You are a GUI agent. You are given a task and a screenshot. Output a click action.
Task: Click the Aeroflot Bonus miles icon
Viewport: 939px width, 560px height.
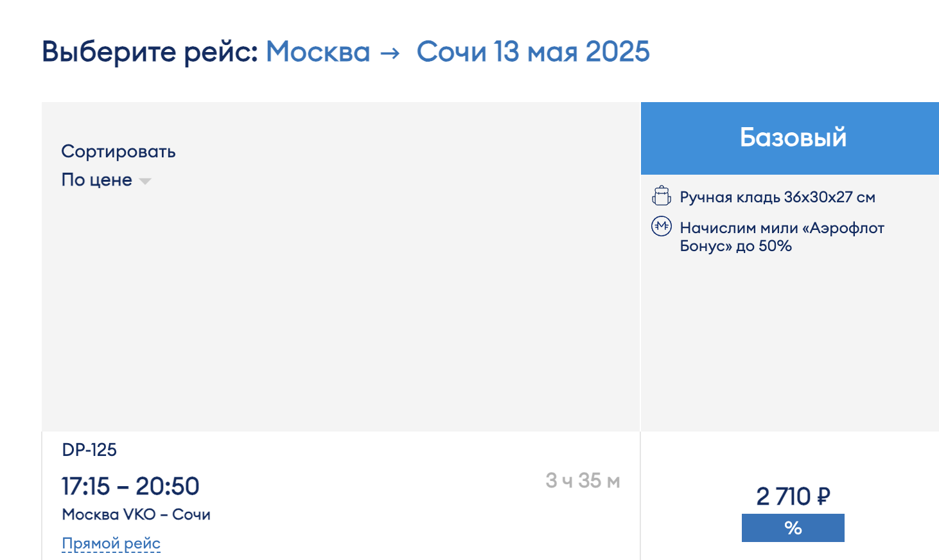662,226
